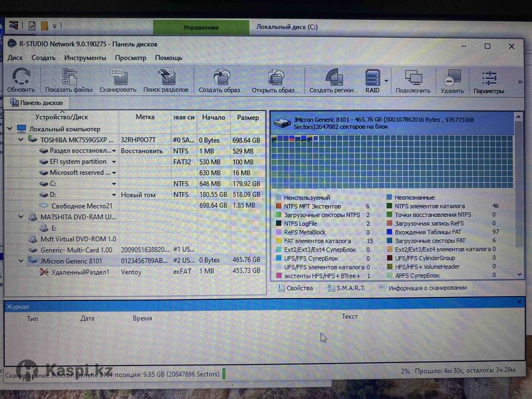Open the Инструменты menu
This screenshot has width=532, height=399.
pos(85,58)
